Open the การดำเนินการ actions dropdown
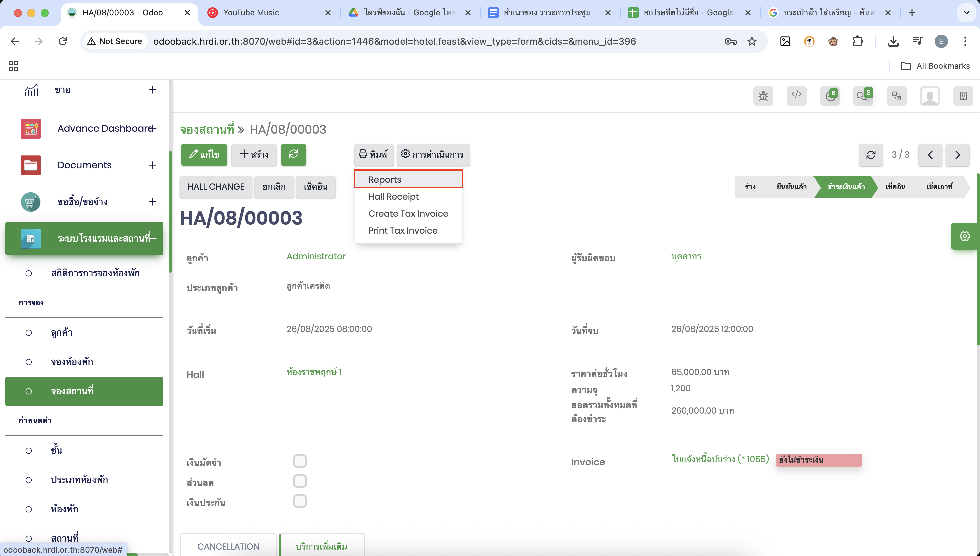Image resolution: width=980 pixels, height=556 pixels. [433, 154]
